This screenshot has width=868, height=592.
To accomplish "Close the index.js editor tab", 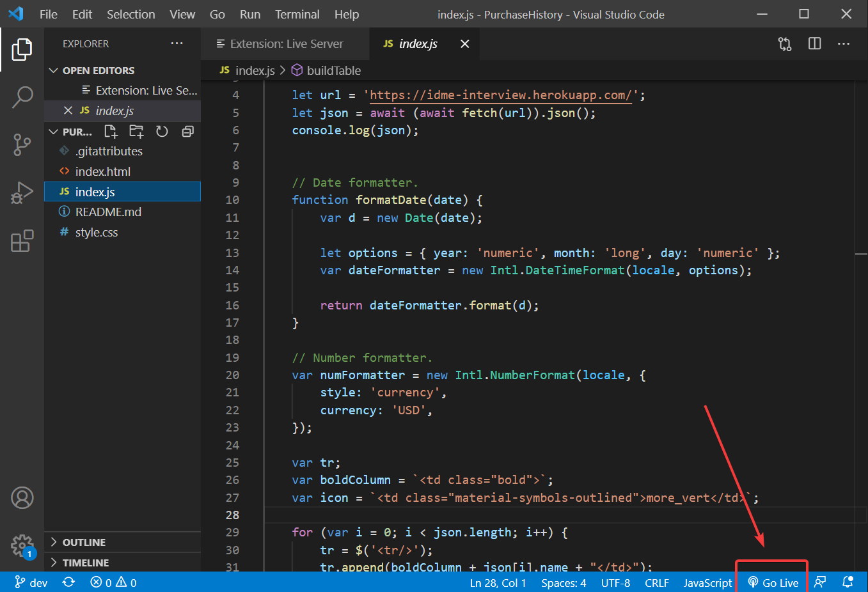I will (x=465, y=43).
